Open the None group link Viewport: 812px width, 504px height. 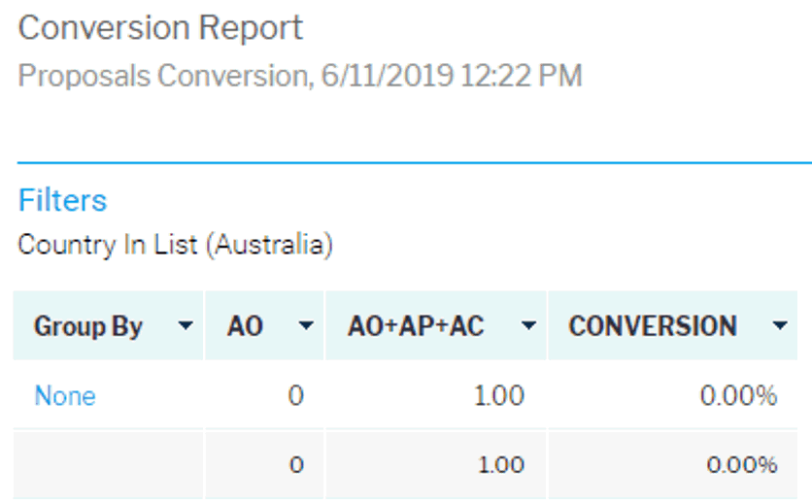pyautogui.click(x=65, y=396)
